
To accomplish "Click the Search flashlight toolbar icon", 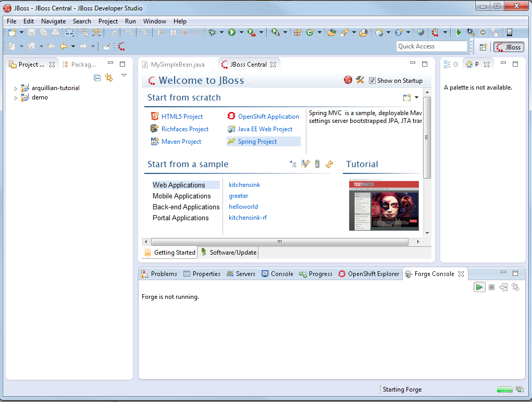I will click(344, 32).
